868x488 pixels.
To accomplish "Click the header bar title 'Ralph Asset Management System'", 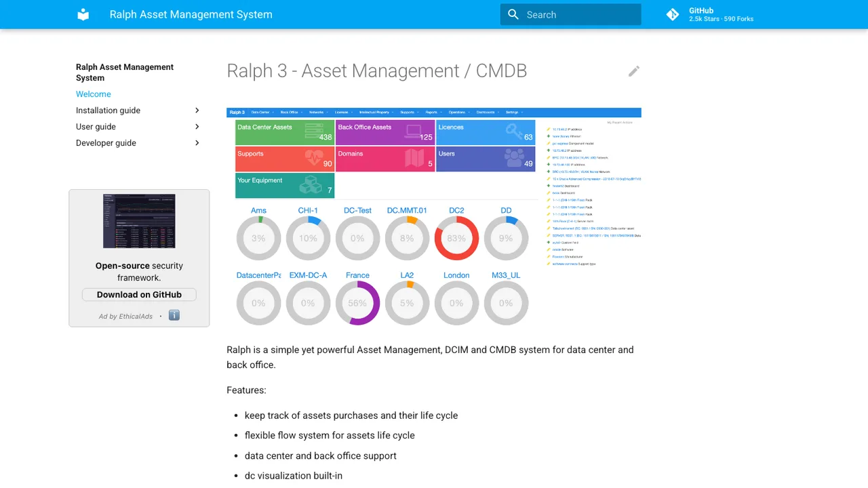I will 191,14.
